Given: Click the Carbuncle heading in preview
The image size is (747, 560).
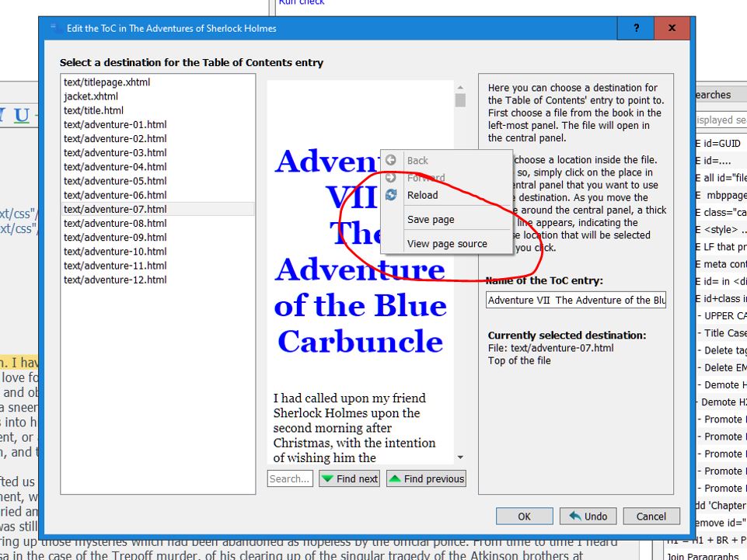Looking at the screenshot, I should click(360, 341).
